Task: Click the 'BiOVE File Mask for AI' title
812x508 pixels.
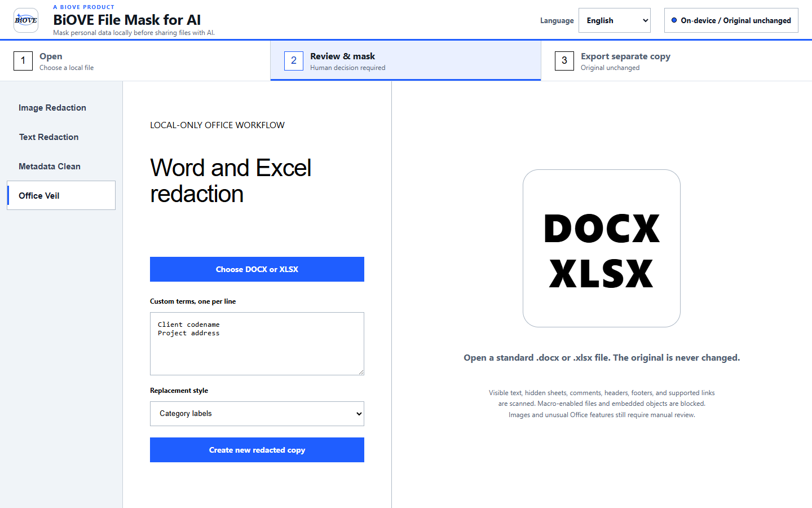Action: (127, 20)
